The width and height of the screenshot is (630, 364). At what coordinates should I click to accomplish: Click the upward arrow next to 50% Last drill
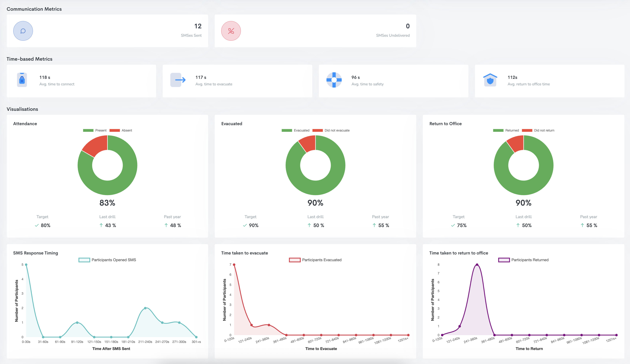coord(309,225)
